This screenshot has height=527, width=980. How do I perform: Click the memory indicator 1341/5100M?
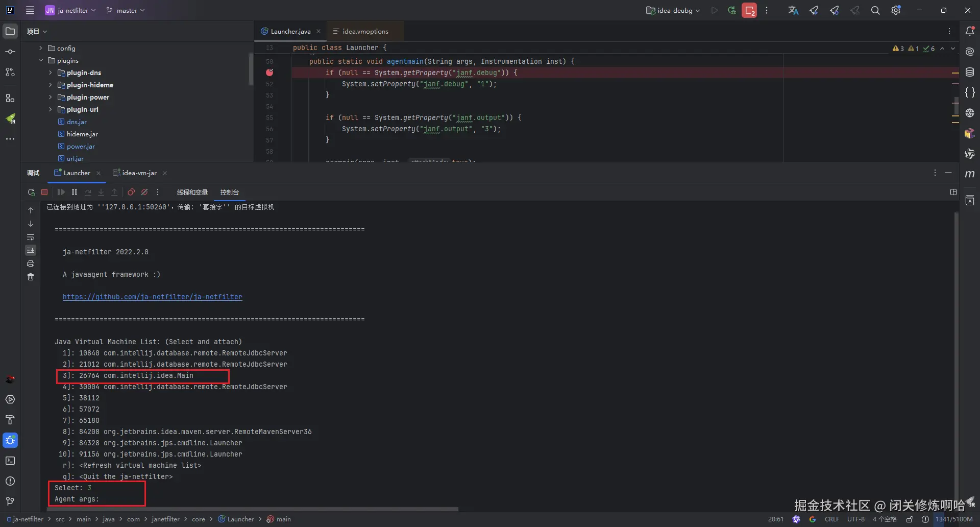954,519
